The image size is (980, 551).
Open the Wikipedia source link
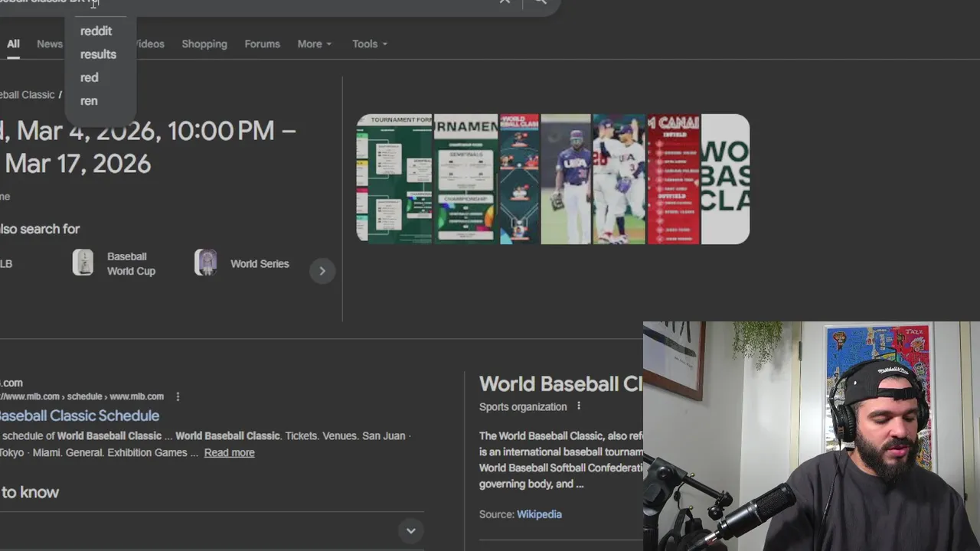point(539,514)
